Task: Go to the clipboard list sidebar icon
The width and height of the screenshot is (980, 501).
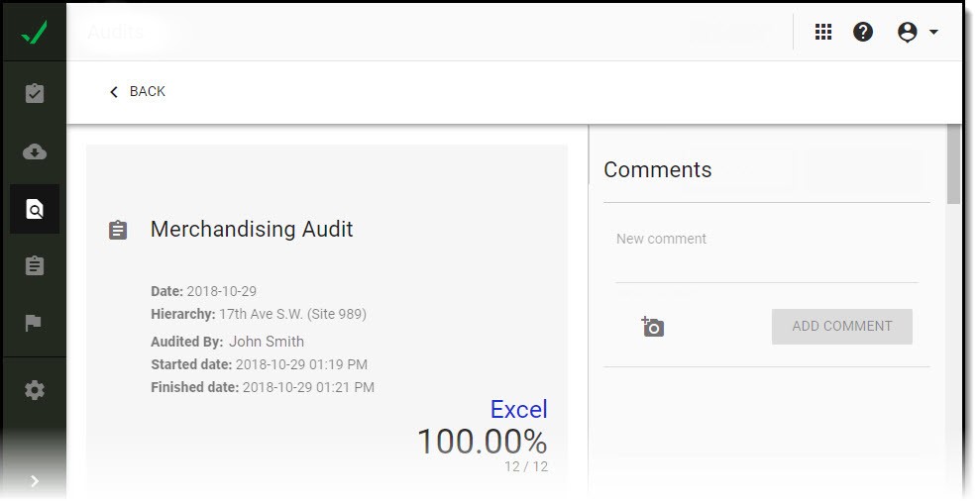Action: (x=35, y=266)
